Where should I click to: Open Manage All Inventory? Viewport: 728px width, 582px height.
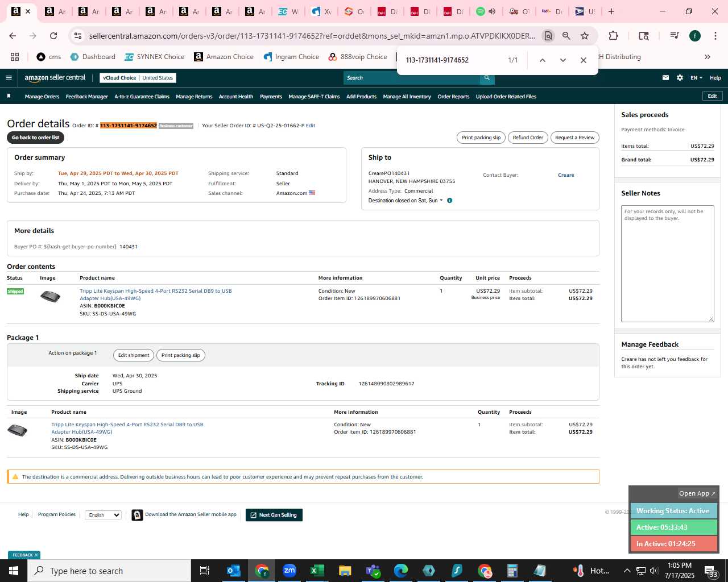tap(407, 97)
